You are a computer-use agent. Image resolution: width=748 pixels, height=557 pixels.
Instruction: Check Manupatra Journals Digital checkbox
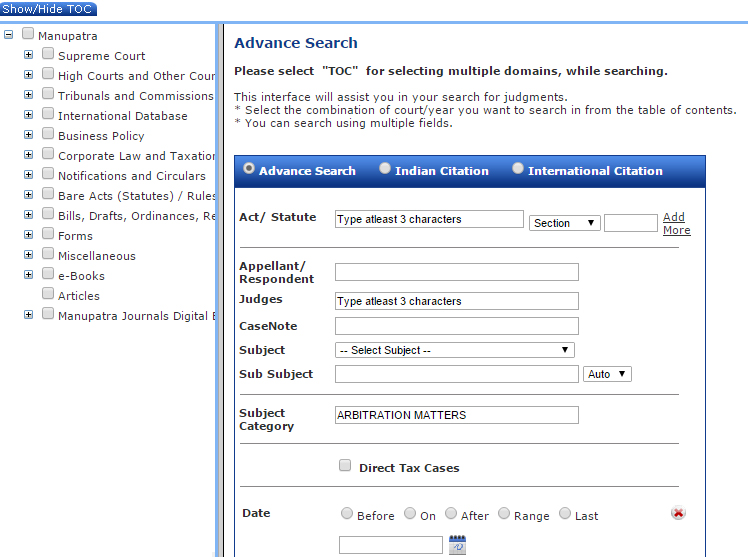[48, 314]
